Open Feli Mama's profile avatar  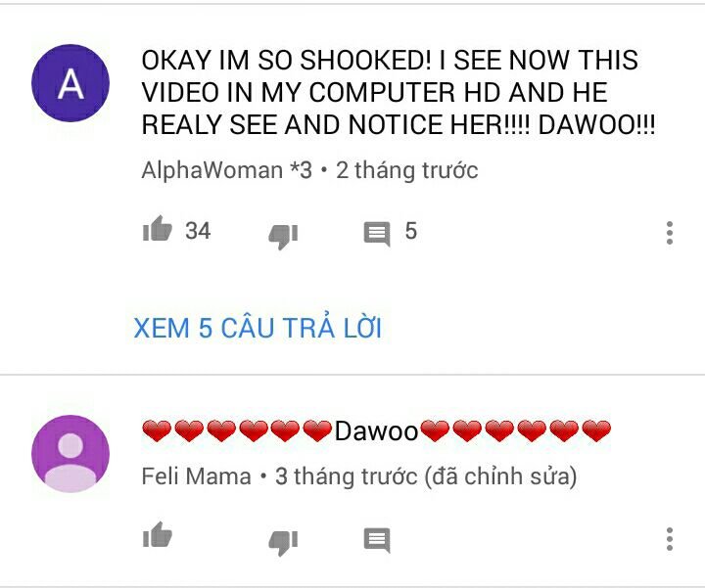pos(70,454)
